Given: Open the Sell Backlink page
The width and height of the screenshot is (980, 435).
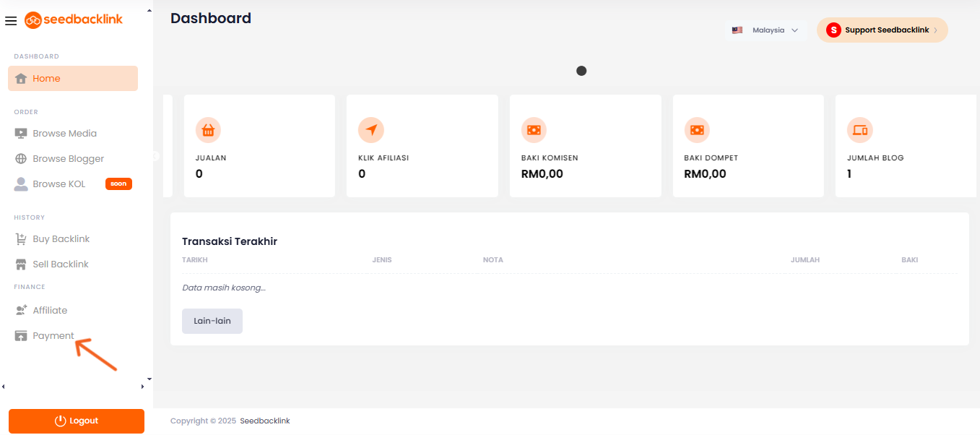Looking at the screenshot, I should click(x=60, y=264).
